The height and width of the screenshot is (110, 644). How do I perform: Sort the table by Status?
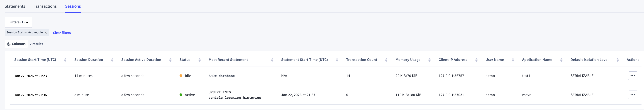click(x=199, y=60)
